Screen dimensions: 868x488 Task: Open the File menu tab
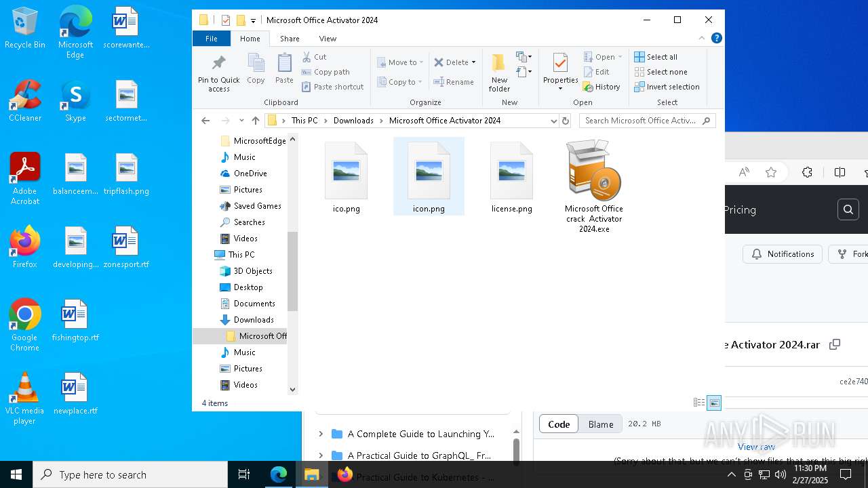[212, 39]
